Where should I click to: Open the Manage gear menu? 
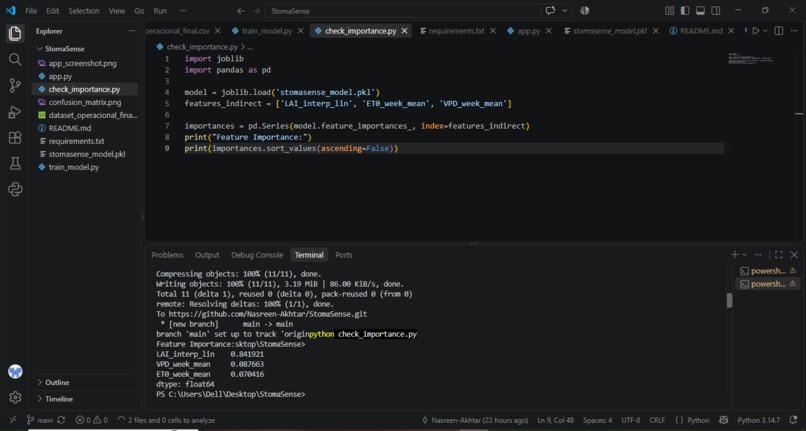(x=15, y=398)
